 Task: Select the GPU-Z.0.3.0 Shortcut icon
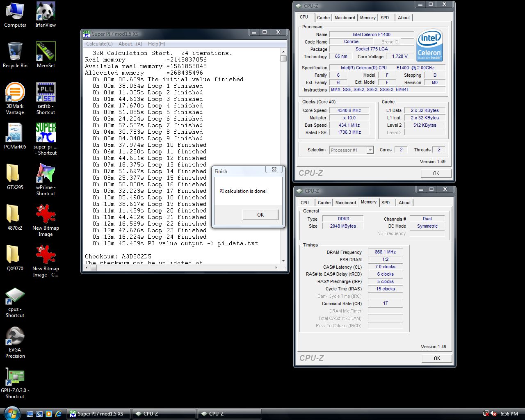point(15,383)
